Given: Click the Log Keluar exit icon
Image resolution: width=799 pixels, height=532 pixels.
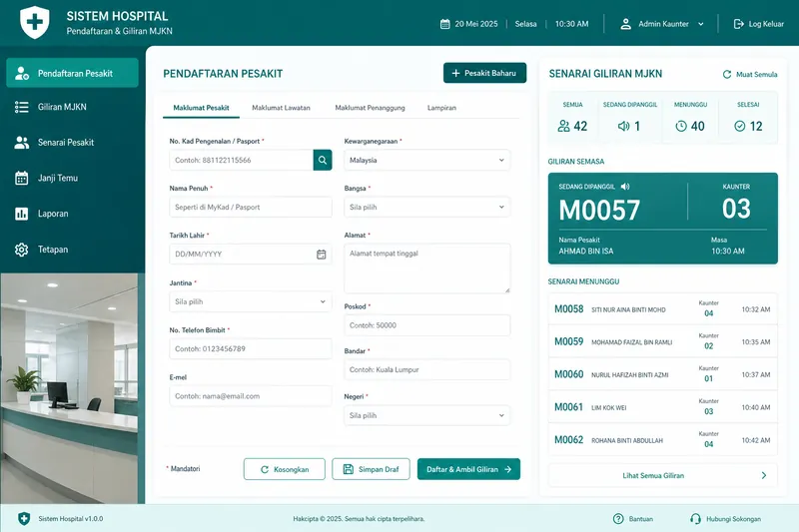Looking at the screenshot, I should pos(738,24).
